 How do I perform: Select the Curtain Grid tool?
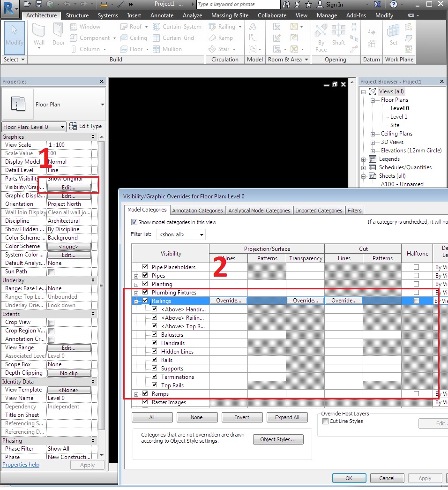tap(173, 38)
